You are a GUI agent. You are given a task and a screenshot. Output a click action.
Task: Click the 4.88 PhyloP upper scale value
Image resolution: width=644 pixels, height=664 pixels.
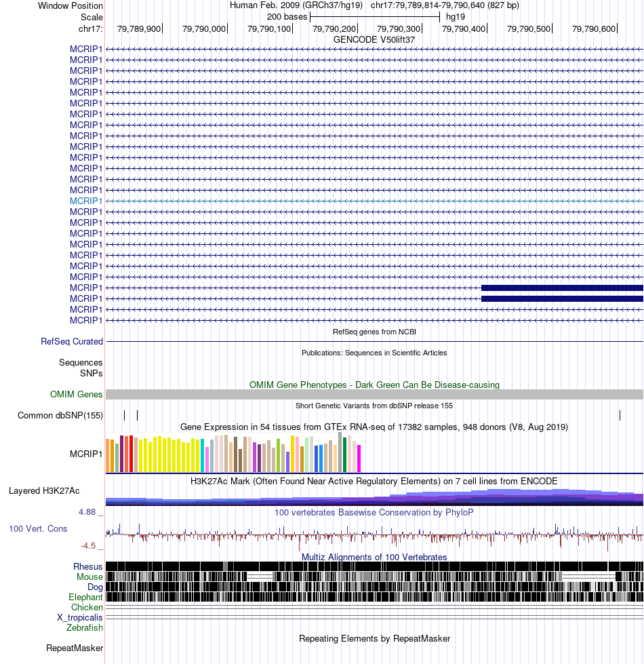pos(87,512)
